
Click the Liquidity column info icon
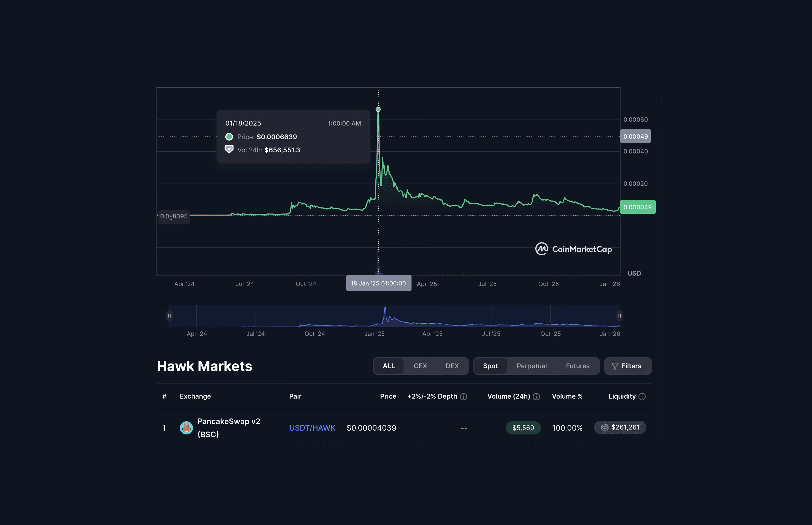pos(642,397)
